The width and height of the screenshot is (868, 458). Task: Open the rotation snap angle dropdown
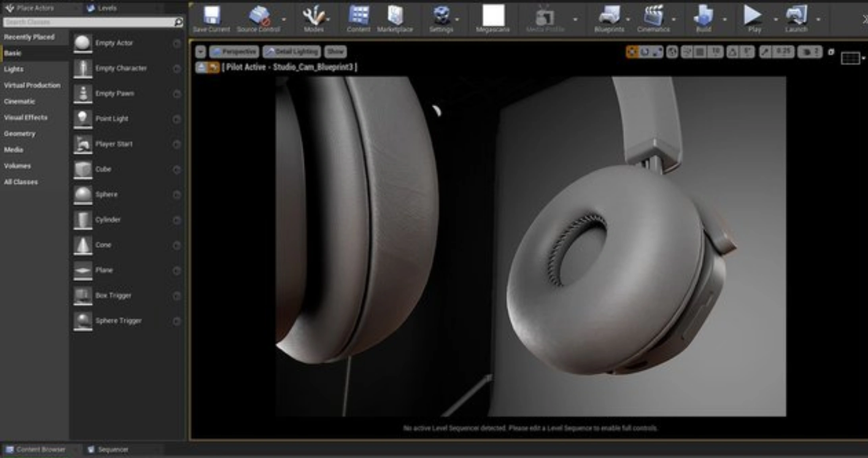pyautogui.click(x=748, y=52)
